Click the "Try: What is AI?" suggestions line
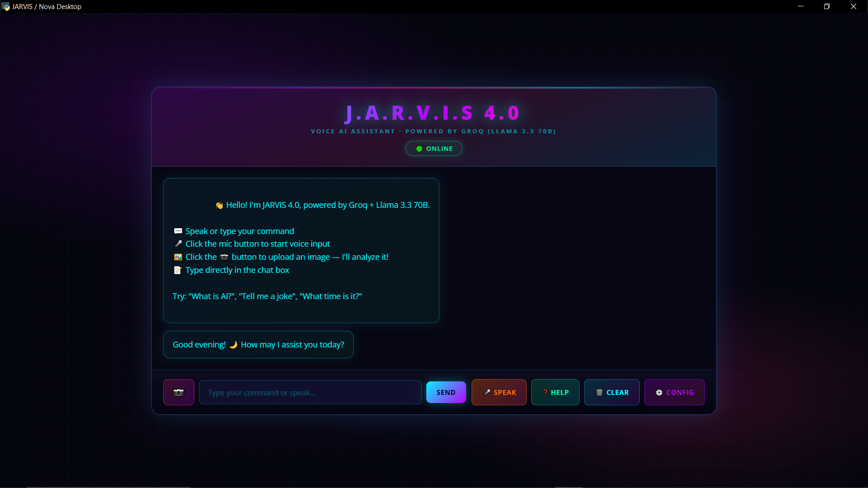This screenshot has width=868, height=488. pos(267,296)
